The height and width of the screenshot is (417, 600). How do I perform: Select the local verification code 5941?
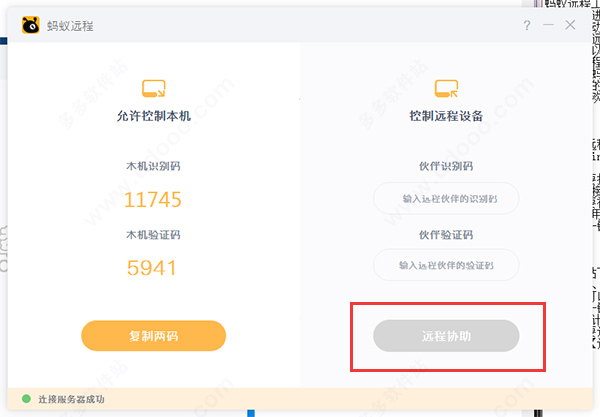152,268
